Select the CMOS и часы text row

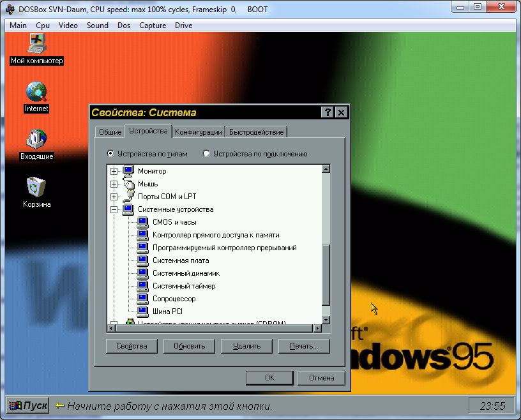tap(174, 222)
